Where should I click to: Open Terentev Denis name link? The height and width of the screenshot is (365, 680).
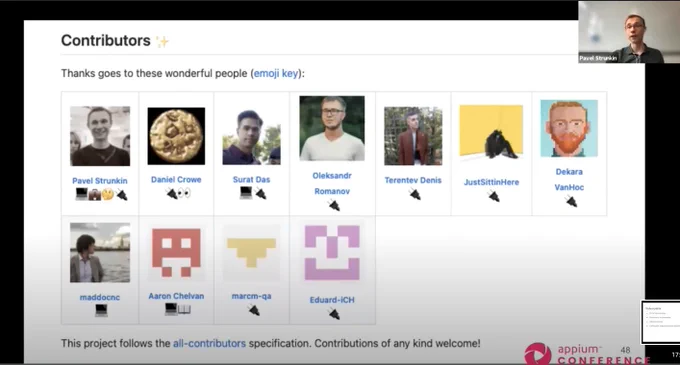pos(413,180)
